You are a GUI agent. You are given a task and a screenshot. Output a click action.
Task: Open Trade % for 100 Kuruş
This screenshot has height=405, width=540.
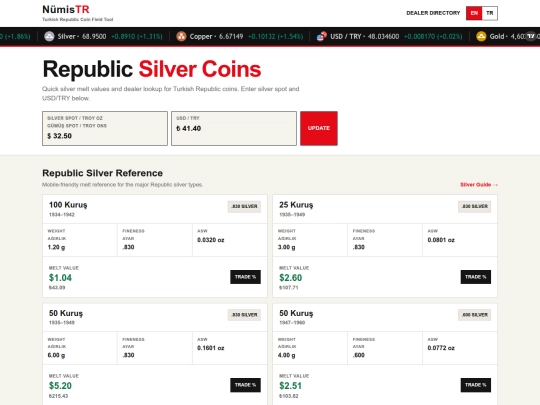[245, 277]
